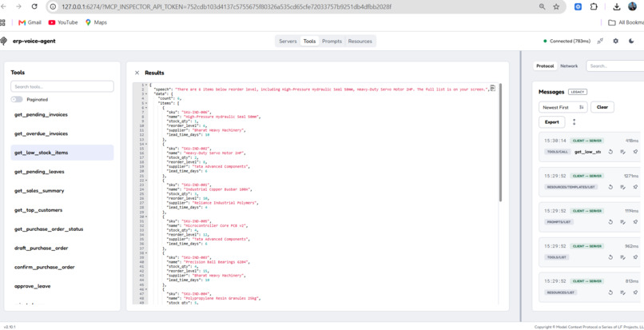Screen dimensions: 644x330
Task: Edit the tools/list message
Action: [x=622, y=257]
